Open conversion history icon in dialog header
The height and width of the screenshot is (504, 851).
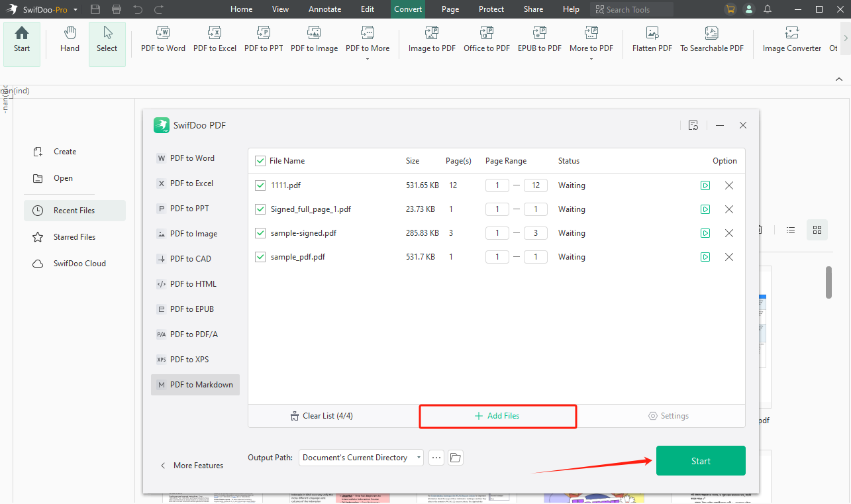click(x=693, y=125)
